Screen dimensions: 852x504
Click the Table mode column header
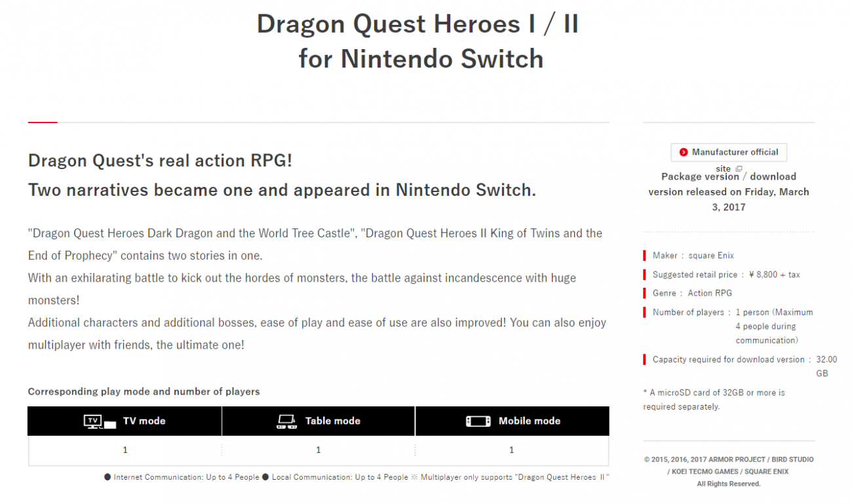(319, 421)
